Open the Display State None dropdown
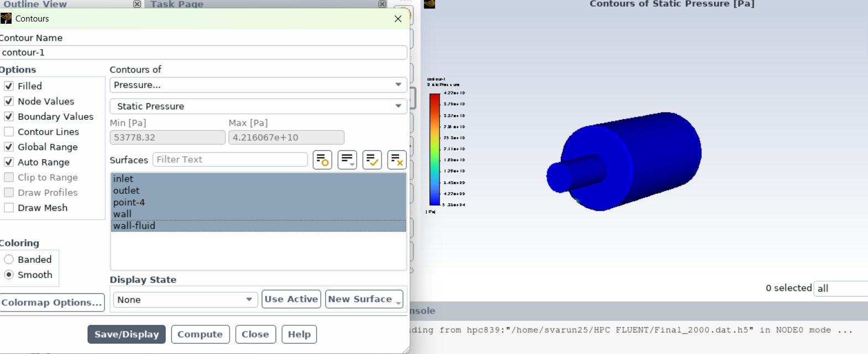The image size is (868, 354). [186, 299]
